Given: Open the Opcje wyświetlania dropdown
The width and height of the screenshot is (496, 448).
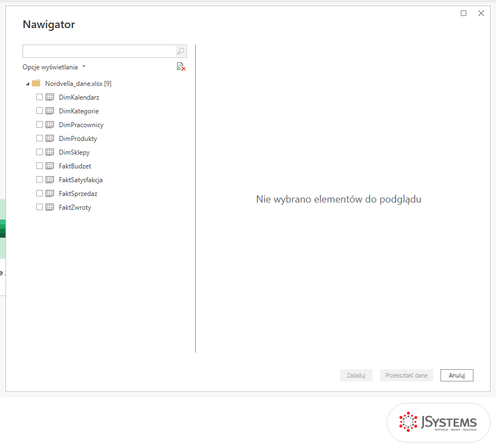Looking at the screenshot, I should point(54,67).
